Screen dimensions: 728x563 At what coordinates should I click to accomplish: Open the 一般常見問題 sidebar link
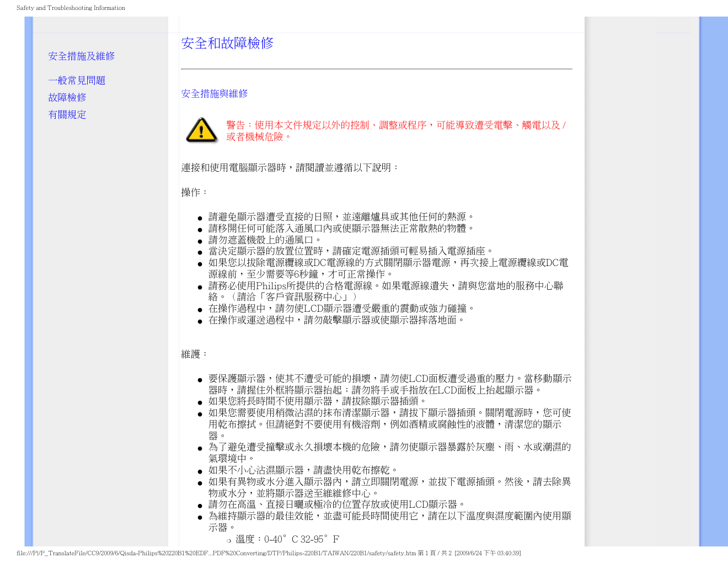77,81
